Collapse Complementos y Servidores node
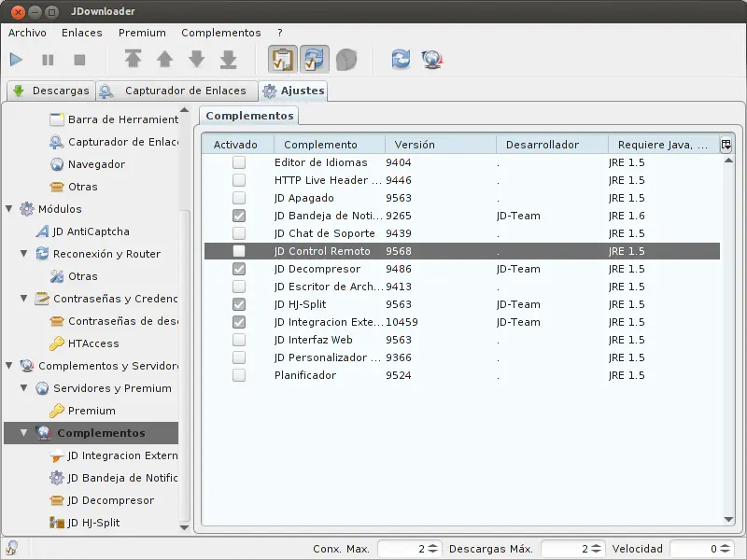Screen dimensions: 747x560 coord(9,365)
